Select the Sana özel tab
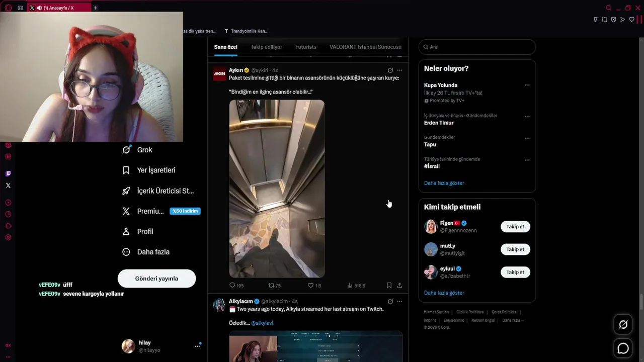The width and height of the screenshot is (644, 362). pos(225,47)
